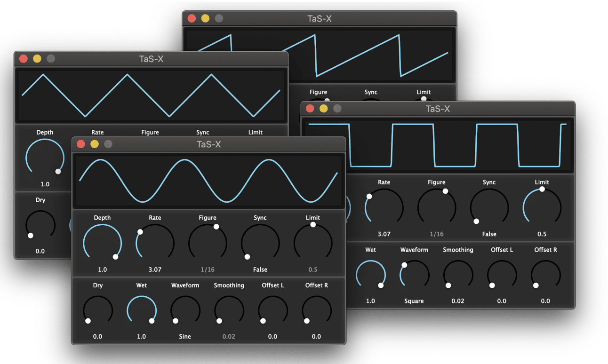Screen dimensions: 608x364
Task: Click the False Sync value in the sine window
Action: pyautogui.click(x=260, y=269)
